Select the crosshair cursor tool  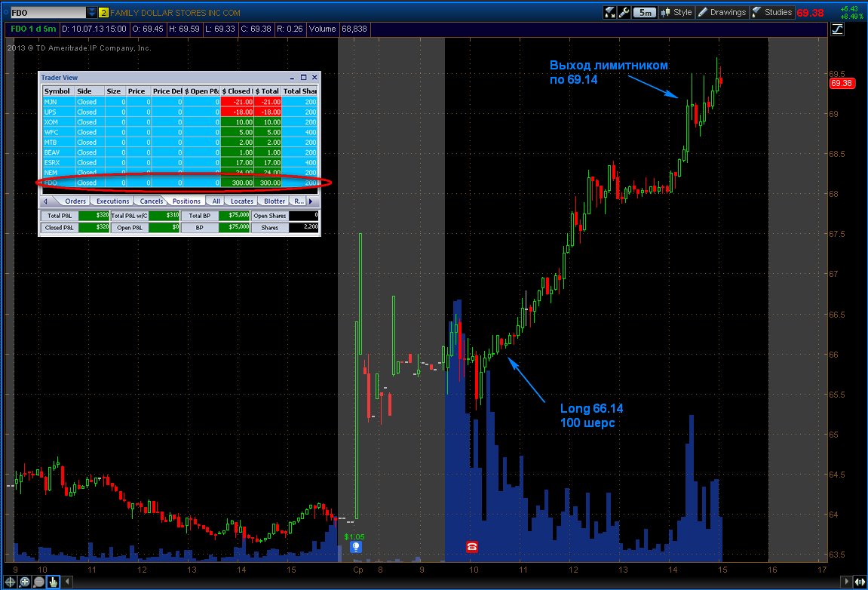[x=10, y=582]
